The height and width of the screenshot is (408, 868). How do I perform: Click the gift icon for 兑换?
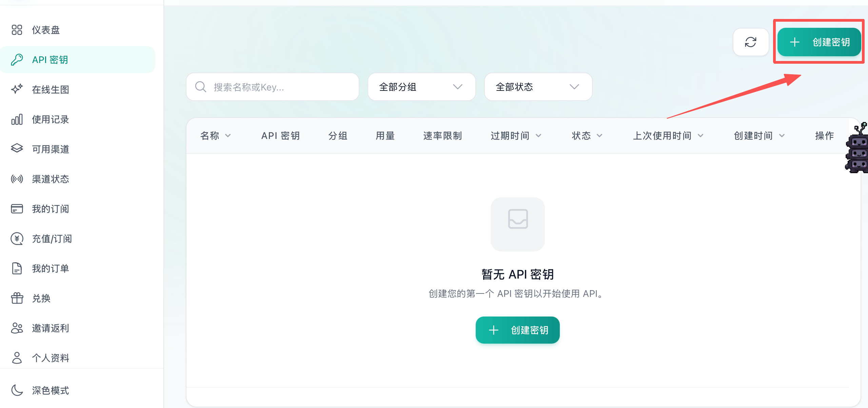click(17, 298)
